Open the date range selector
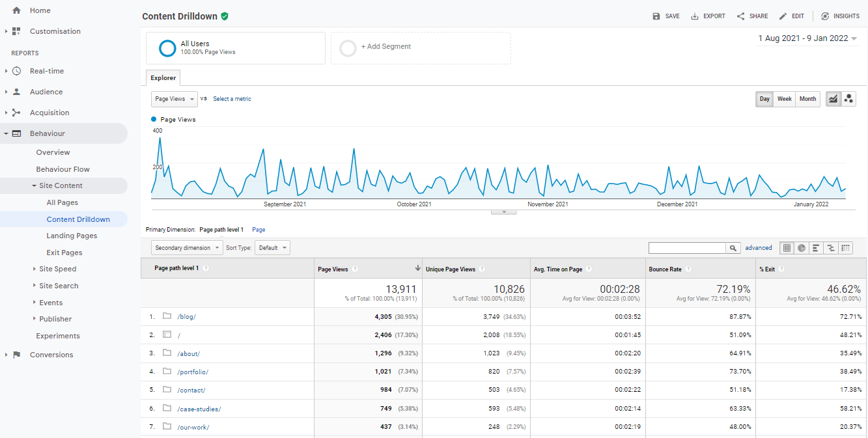The image size is (868, 438). click(807, 38)
